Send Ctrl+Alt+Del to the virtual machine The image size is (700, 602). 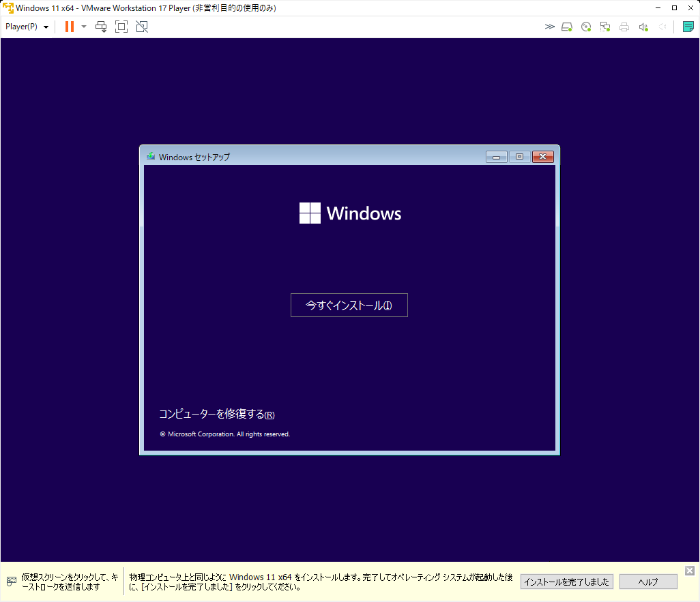point(101,27)
